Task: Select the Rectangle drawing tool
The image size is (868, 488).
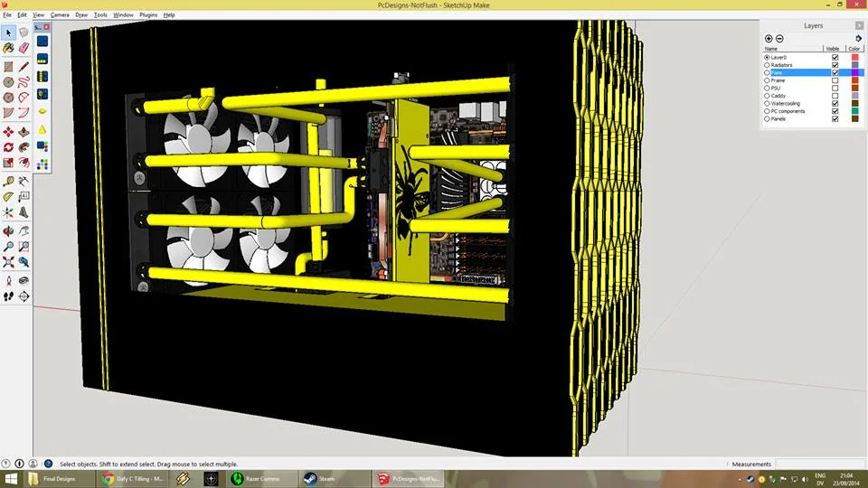Action: pos(8,67)
